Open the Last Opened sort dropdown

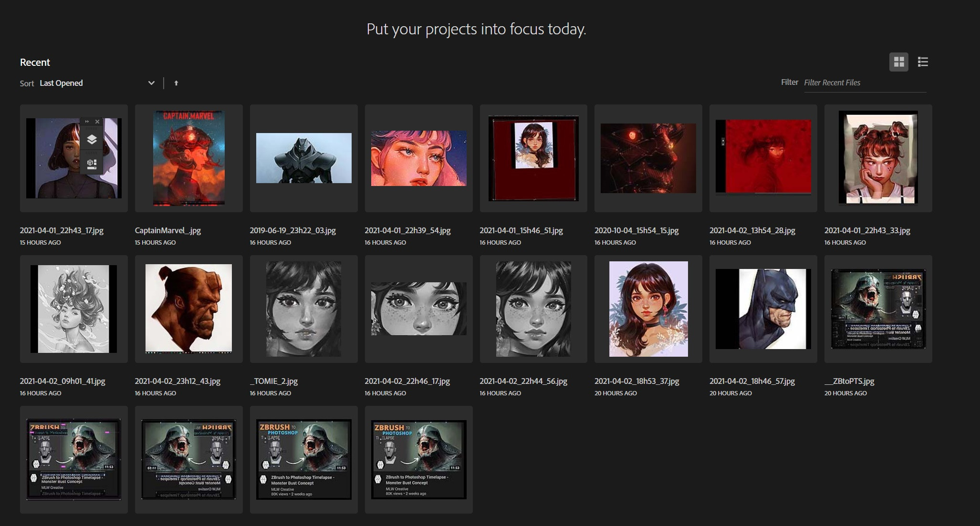click(x=97, y=83)
